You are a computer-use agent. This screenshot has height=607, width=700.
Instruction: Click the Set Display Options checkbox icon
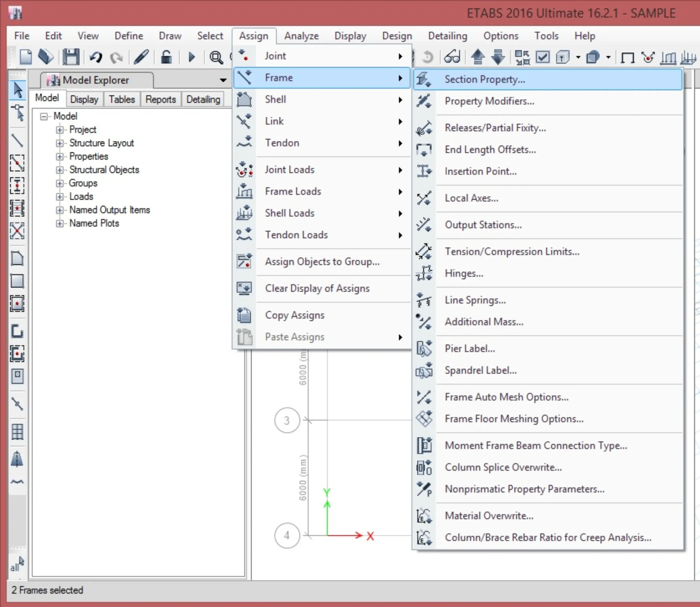[x=542, y=57]
